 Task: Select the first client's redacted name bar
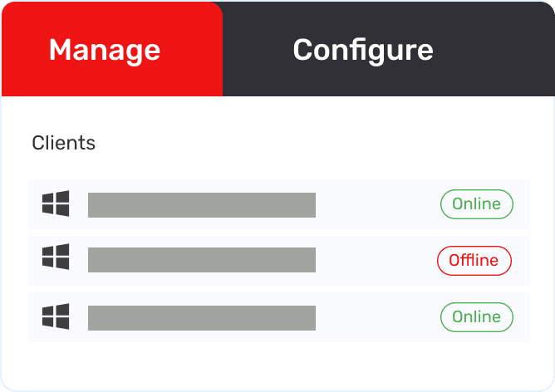[x=202, y=204]
